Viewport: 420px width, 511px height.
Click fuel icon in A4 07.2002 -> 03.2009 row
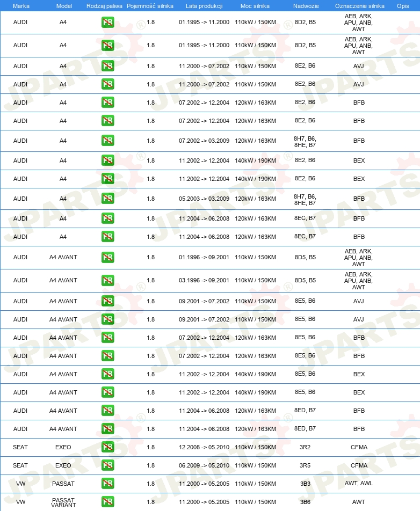click(107, 141)
